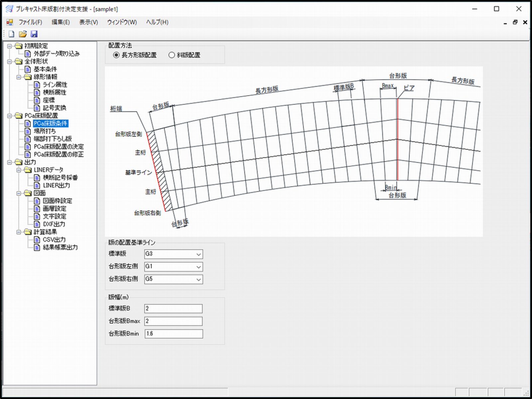
Task: Open the 台形版左側 dropdown showing G1
Action: [x=198, y=267]
